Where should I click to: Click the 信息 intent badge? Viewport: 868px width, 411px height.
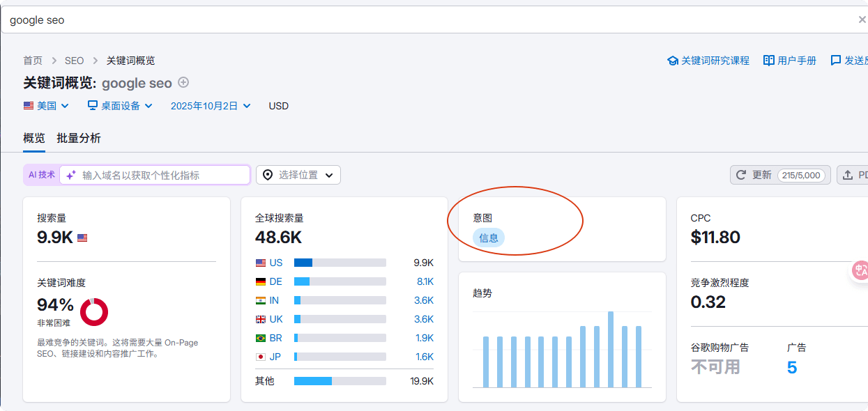489,238
